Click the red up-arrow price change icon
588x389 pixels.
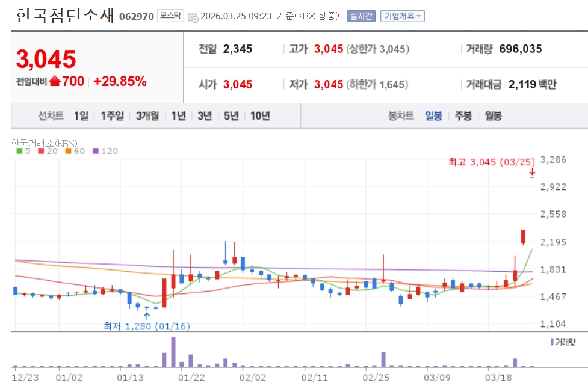tap(55, 81)
